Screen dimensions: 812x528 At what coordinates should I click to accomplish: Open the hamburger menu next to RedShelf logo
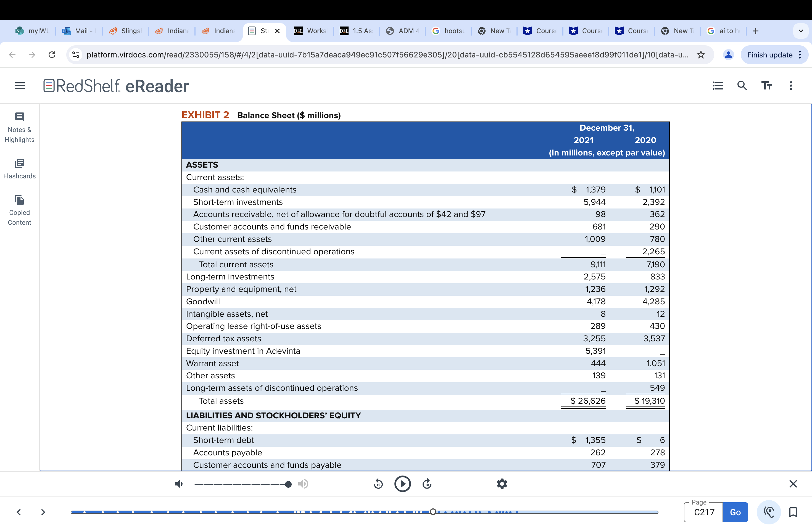[19, 85]
